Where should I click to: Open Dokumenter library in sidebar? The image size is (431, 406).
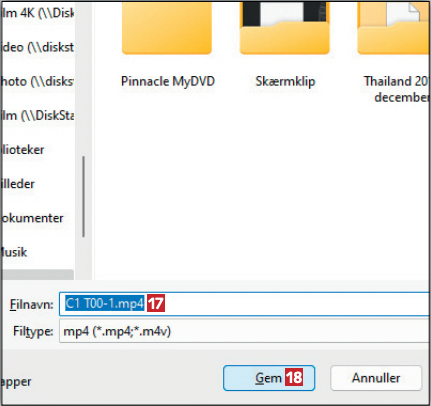[32, 218]
